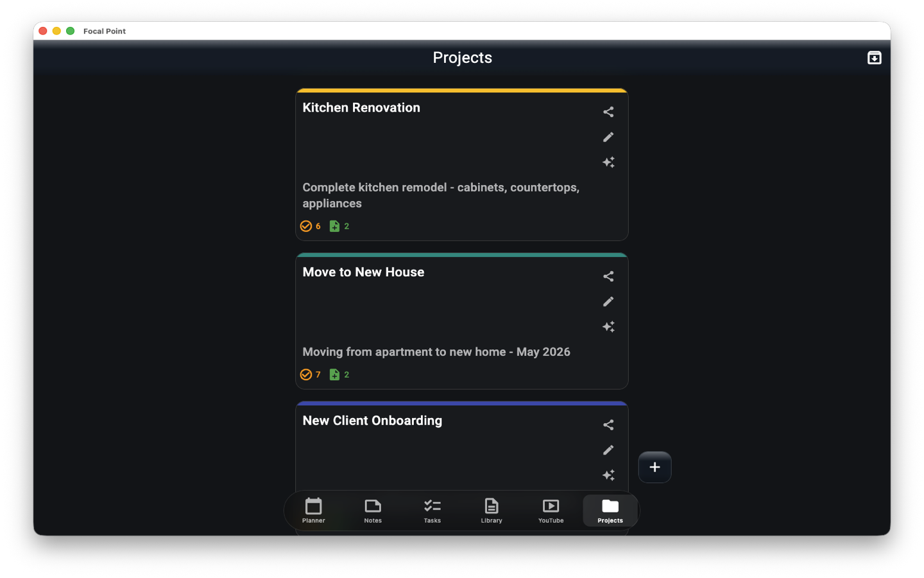Share the New Client Onboarding project
924x578 pixels.
click(608, 425)
